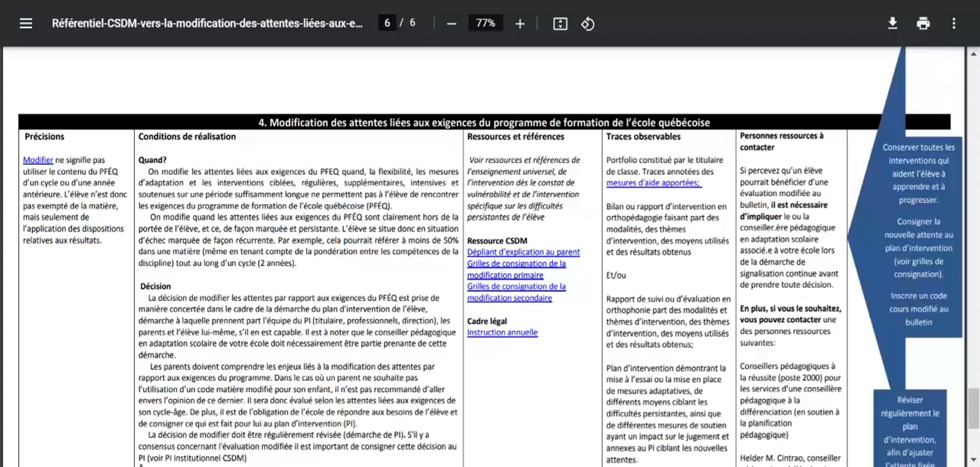Click the vertical scrollbar thumb

click(x=974, y=409)
